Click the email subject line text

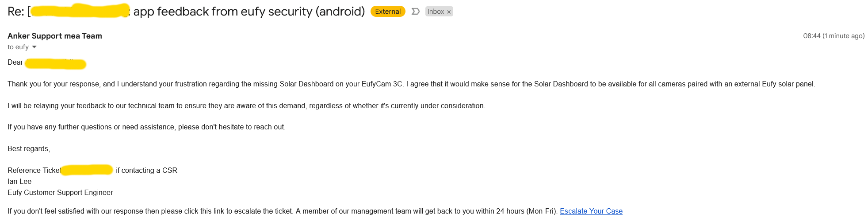(x=249, y=12)
